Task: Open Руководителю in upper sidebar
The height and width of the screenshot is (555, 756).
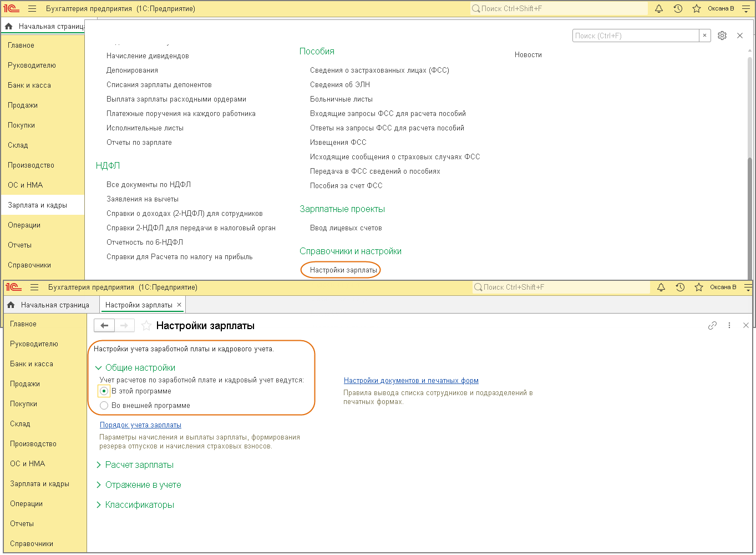Action: pos(43,65)
